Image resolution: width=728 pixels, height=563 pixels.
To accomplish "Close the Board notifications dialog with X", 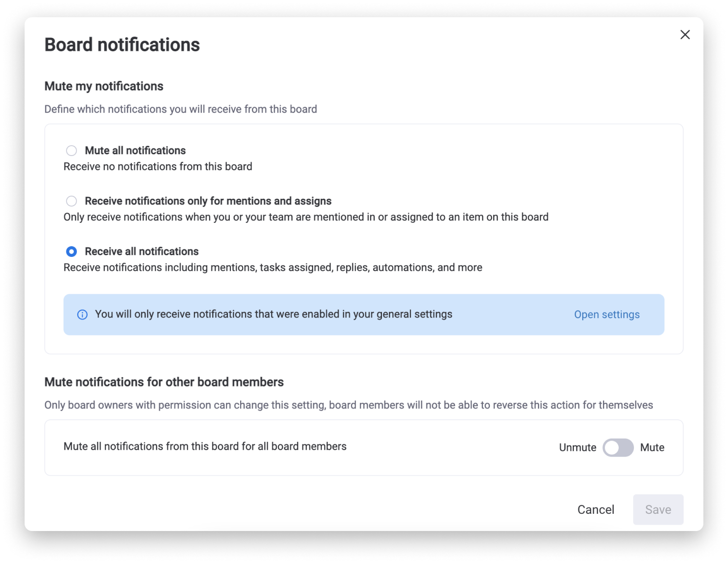I will [x=685, y=34].
